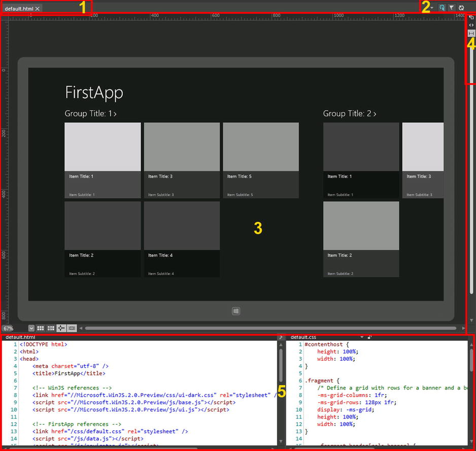
Task: Click the horizontal scrollbar of the artboard
Action: tap(270, 328)
